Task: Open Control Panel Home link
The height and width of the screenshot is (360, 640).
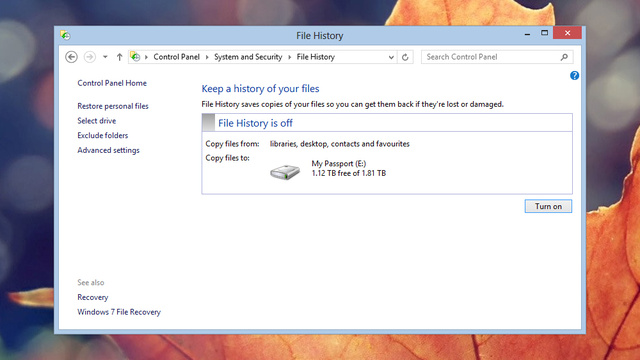Action: 112,83
